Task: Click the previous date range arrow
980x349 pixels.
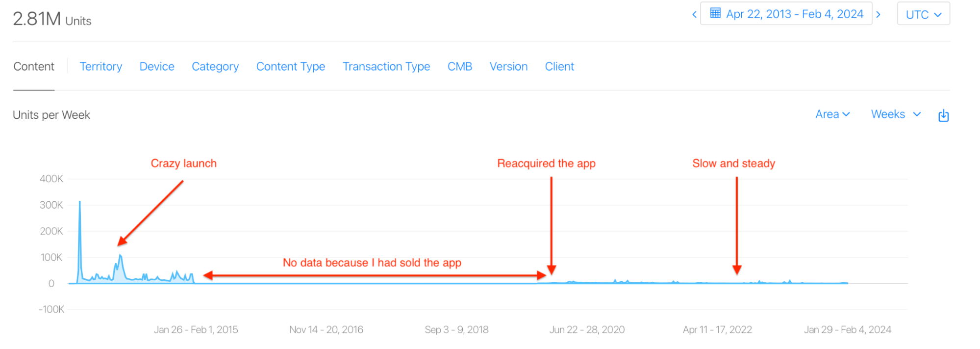Action: pyautogui.click(x=694, y=14)
